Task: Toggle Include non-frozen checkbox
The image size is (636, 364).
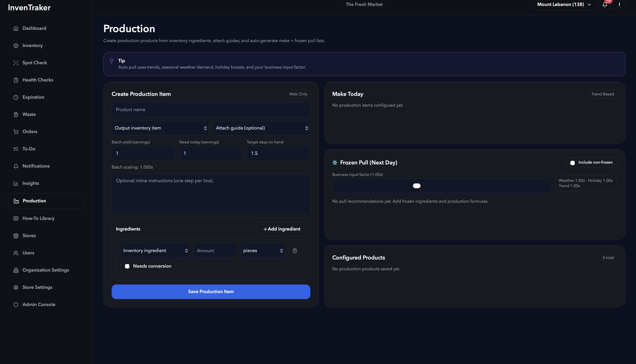Action: coord(573,163)
